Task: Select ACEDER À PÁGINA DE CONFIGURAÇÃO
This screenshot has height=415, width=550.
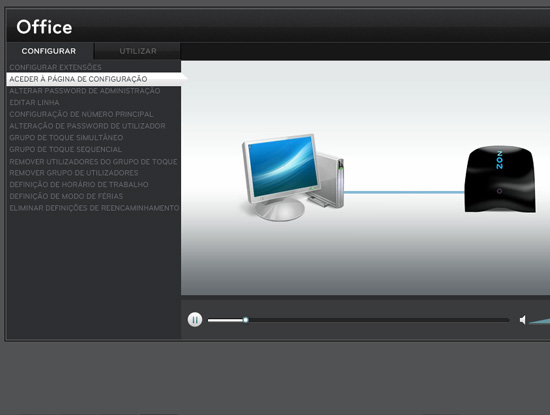Action: pyautogui.click(x=94, y=79)
